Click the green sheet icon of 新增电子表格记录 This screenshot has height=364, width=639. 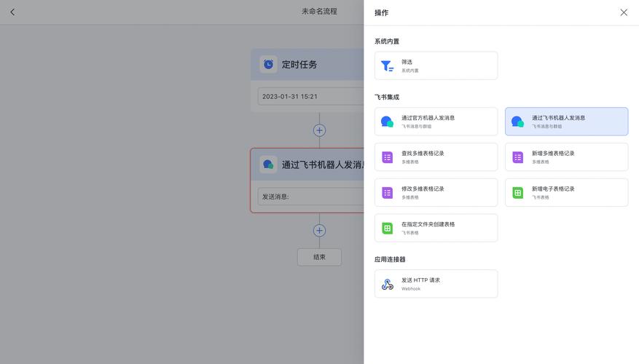(x=517, y=193)
